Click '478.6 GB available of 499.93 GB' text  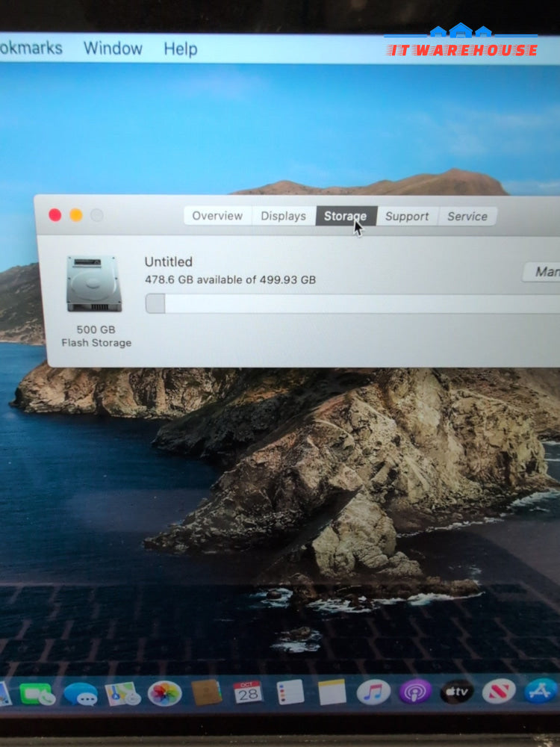coord(231,279)
